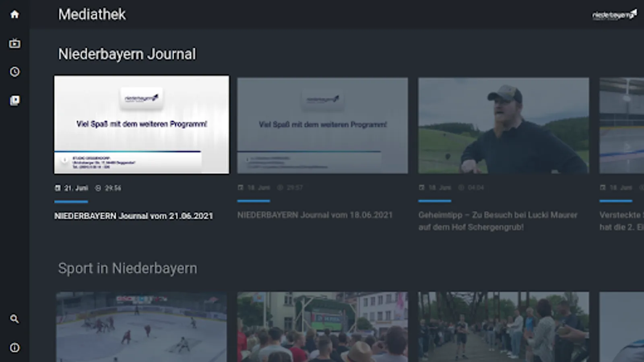Click the calendar icon beside 21. Juni
Viewport: 644px width, 362px height.
coord(58,188)
